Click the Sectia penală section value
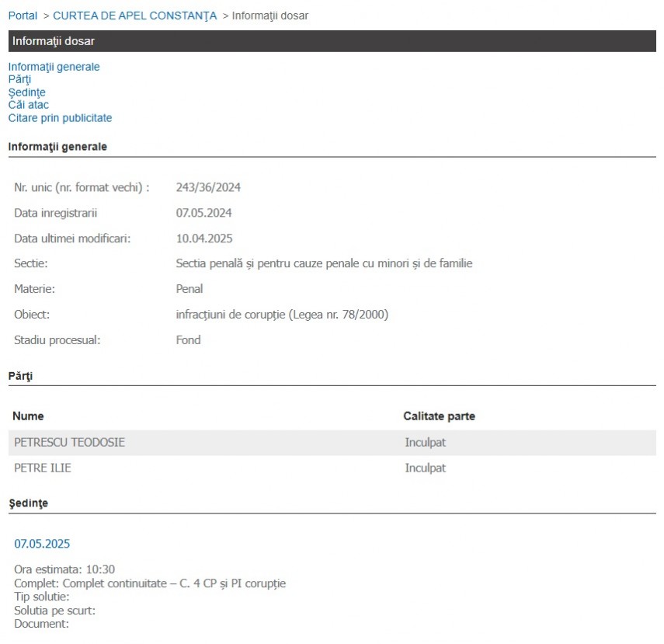Viewport: 664px width, 644px height. point(324,263)
